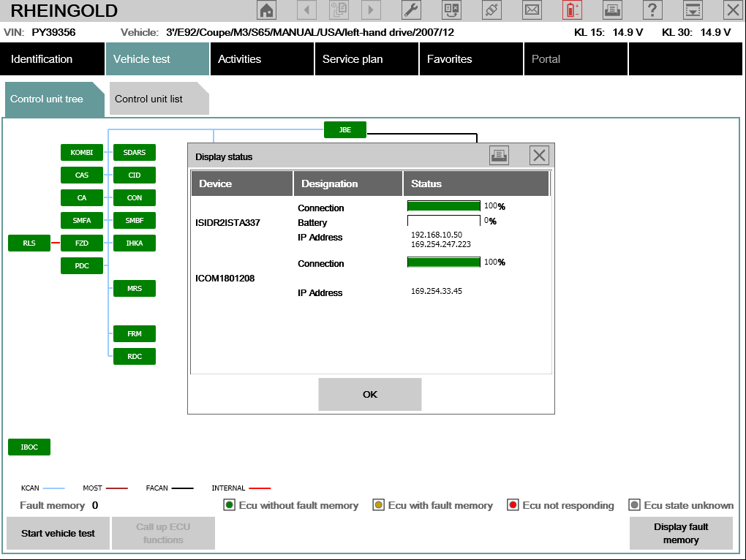Click the ISIDR2ISTA337 connection progress bar
This screenshot has width=746, height=560.
[x=443, y=207]
